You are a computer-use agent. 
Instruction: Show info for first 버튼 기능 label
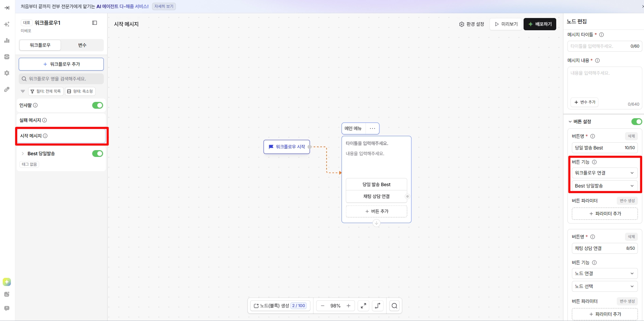pos(594,162)
